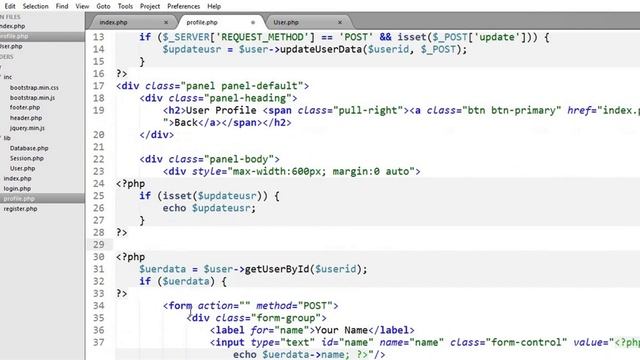
Task: Open login.php from the folder tree
Action: tap(17, 189)
